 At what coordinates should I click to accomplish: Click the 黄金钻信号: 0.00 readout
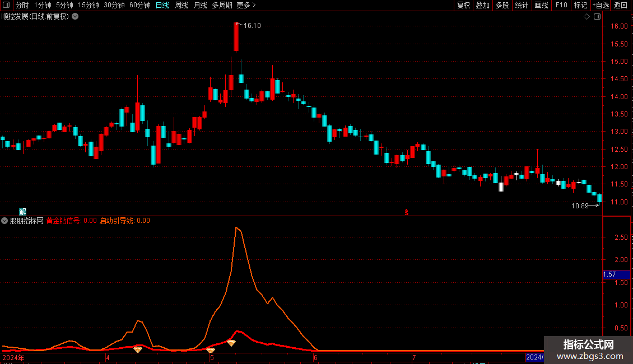pos(72,221)
